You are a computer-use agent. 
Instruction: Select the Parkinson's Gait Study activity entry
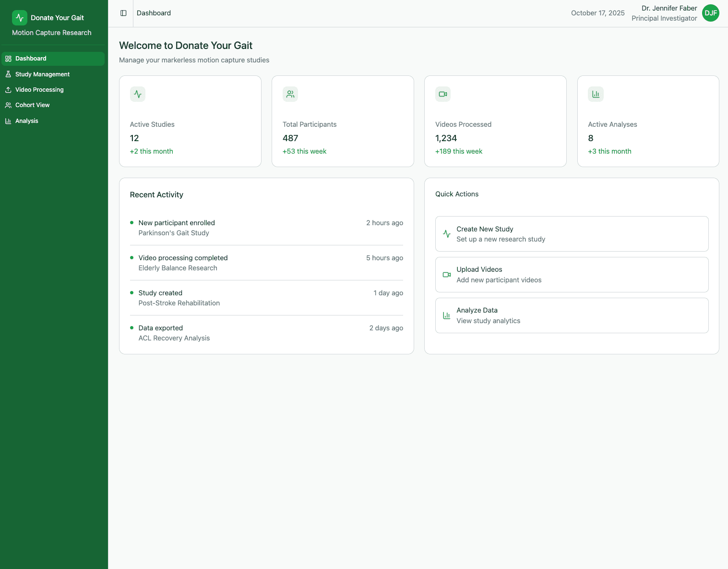174,233
